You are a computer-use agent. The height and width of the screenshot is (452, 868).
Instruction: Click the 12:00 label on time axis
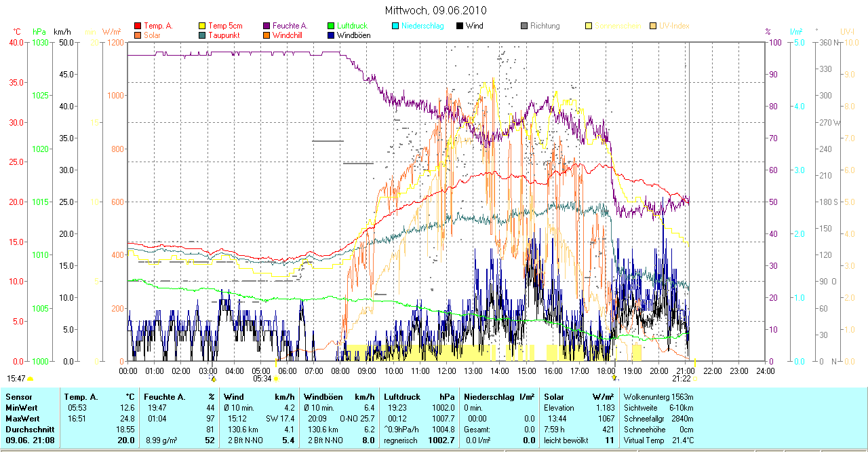click(x=447, y=371)
